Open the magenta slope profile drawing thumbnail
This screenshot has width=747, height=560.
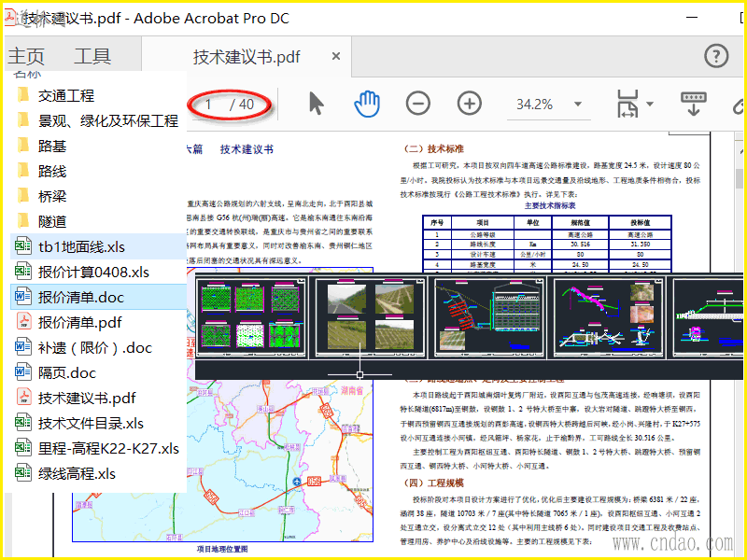coord(609,317)
